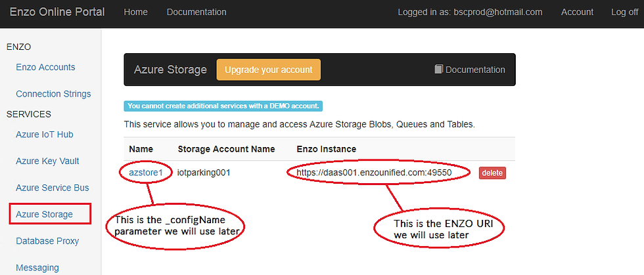Viewport: 644px width, 275px height.
Task: Open Messaging in the sidebar
Action: [x=37, y=268]
